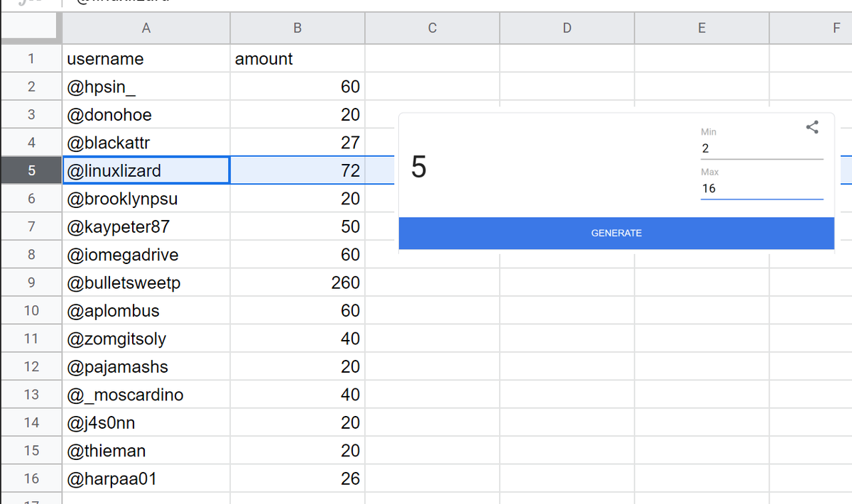This screenshot has width=852, height=504.
Task: Select the @bulletsweetp username cell
Action: coord(146,283)
